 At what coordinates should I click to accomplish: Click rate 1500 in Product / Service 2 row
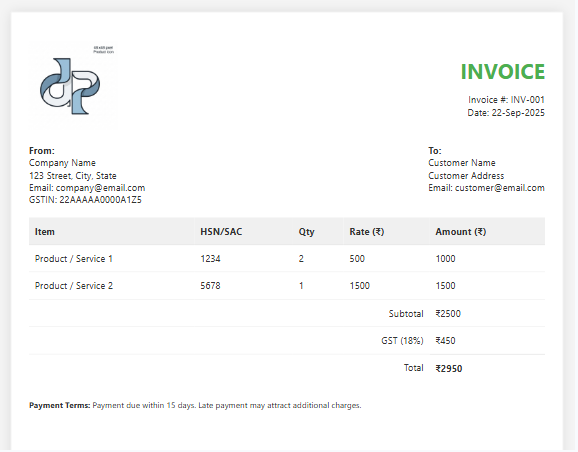359,286
